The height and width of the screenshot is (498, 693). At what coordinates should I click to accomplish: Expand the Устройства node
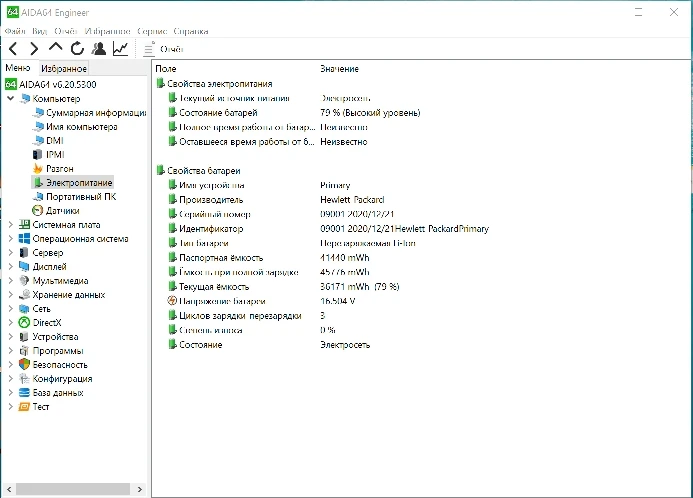click(x=11, y=337)
